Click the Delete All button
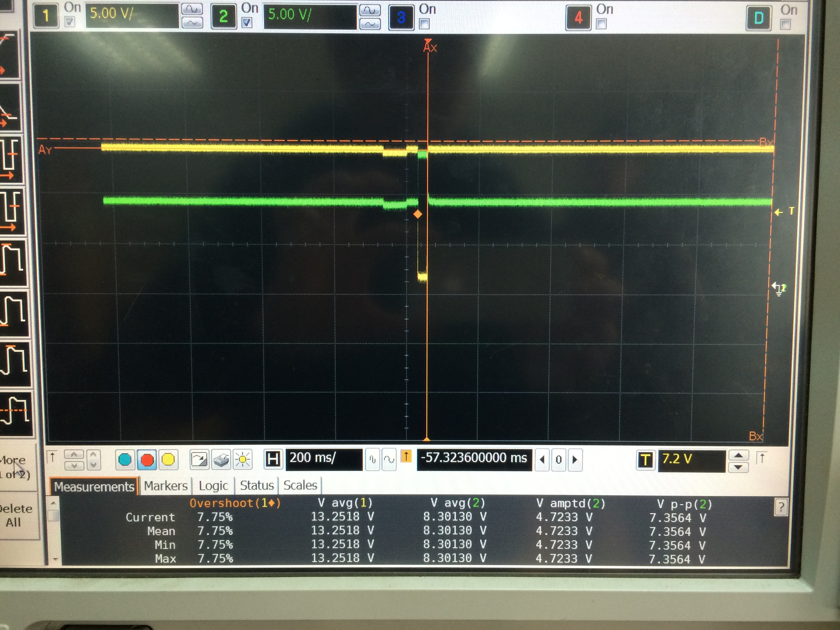The width and height of the screenshot is (840, 630). tap(15, 515)
